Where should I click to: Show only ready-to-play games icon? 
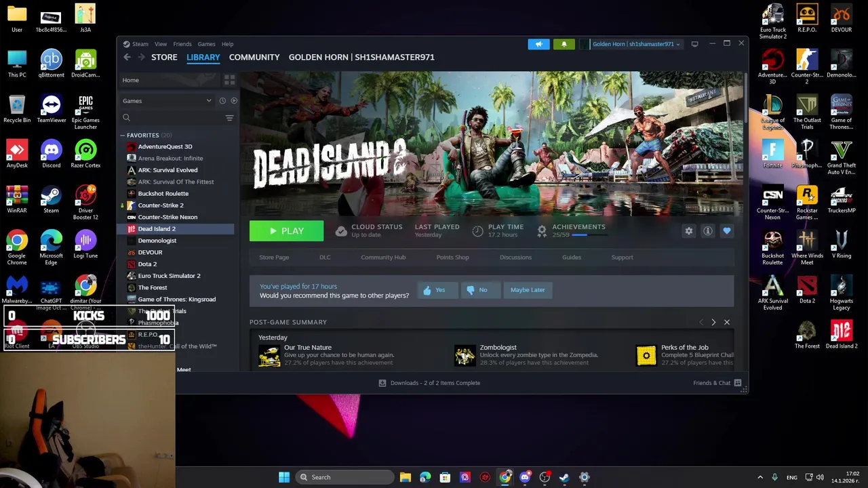[x=233, y=101]
